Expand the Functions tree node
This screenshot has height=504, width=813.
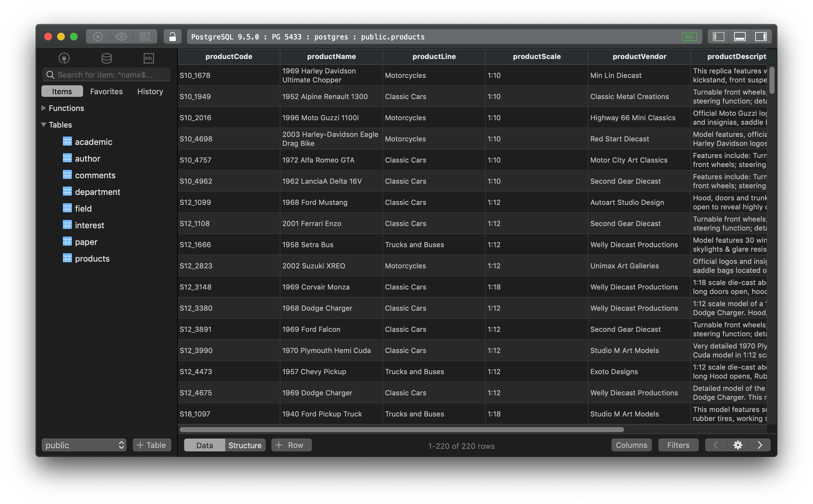click(x=43, y=108)
